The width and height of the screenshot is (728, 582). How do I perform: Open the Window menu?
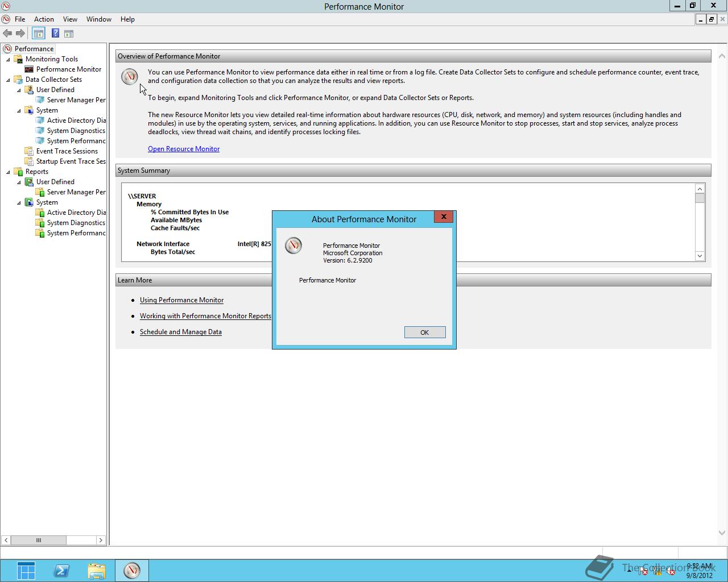99,19
